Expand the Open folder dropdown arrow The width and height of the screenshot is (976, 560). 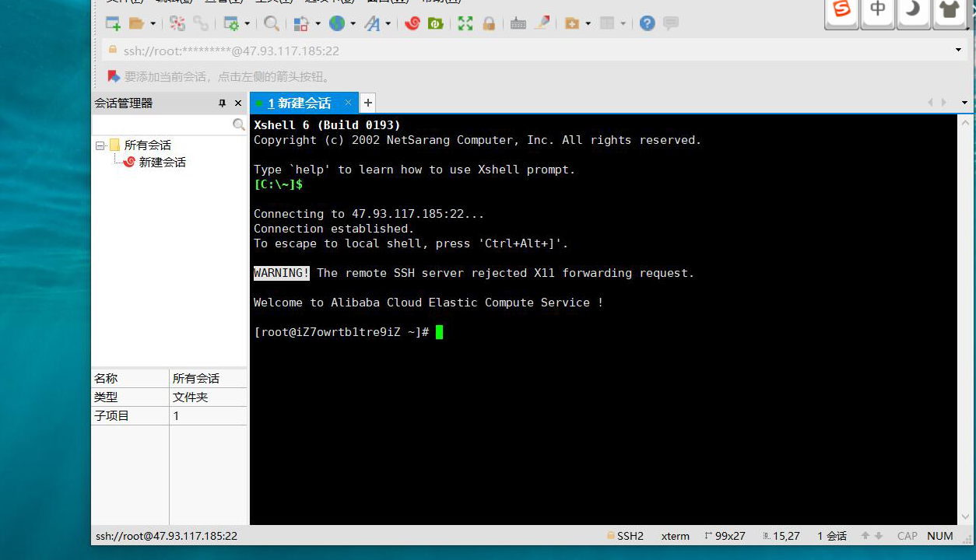tap(153, 24)
